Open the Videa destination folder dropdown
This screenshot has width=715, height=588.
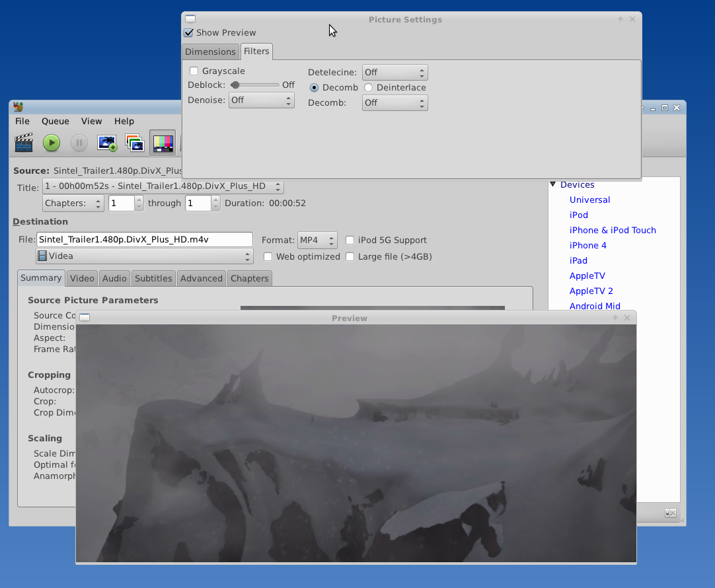(145, 256)
